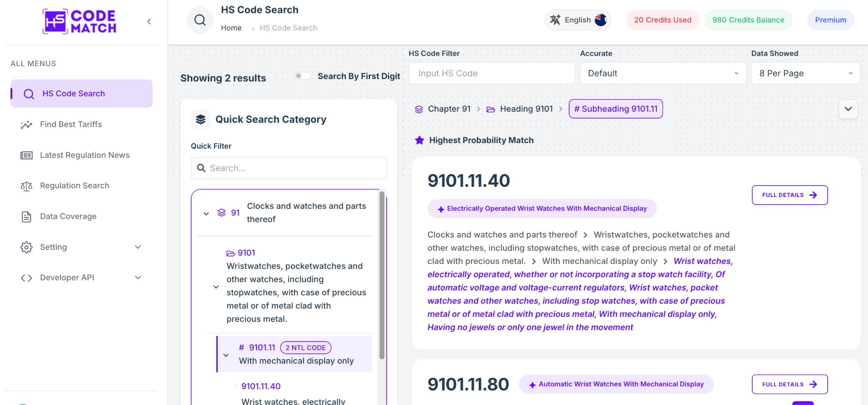
Task: Click the Highest Probability Match star icon
Action: [420, 140]
